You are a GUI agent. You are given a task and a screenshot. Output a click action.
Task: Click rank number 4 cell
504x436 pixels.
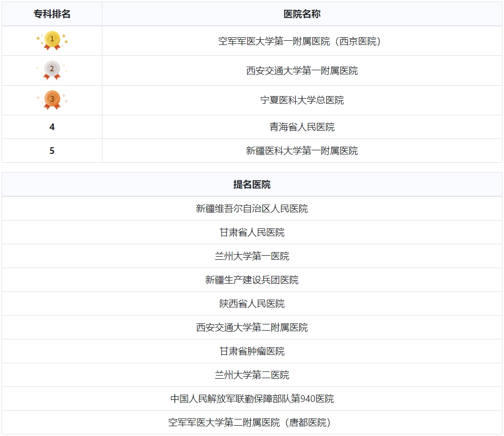point(52,127)
